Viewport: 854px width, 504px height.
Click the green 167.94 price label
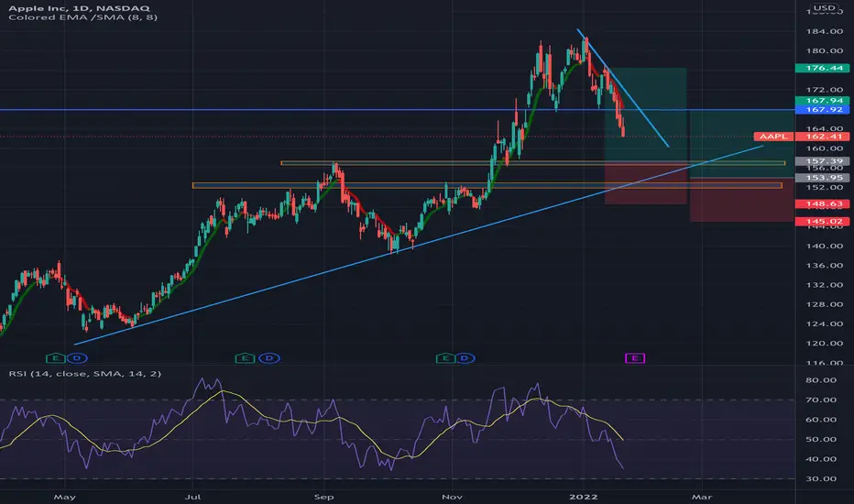click(x=824, y=100)
